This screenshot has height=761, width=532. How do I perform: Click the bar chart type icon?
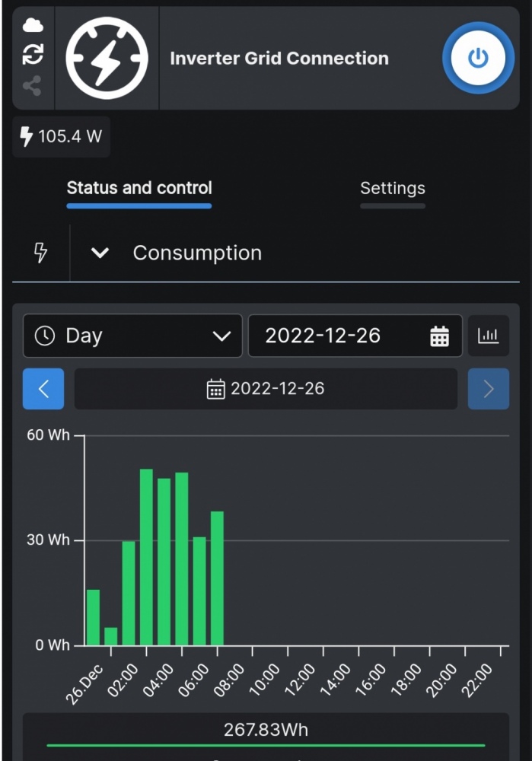(488, 336)
